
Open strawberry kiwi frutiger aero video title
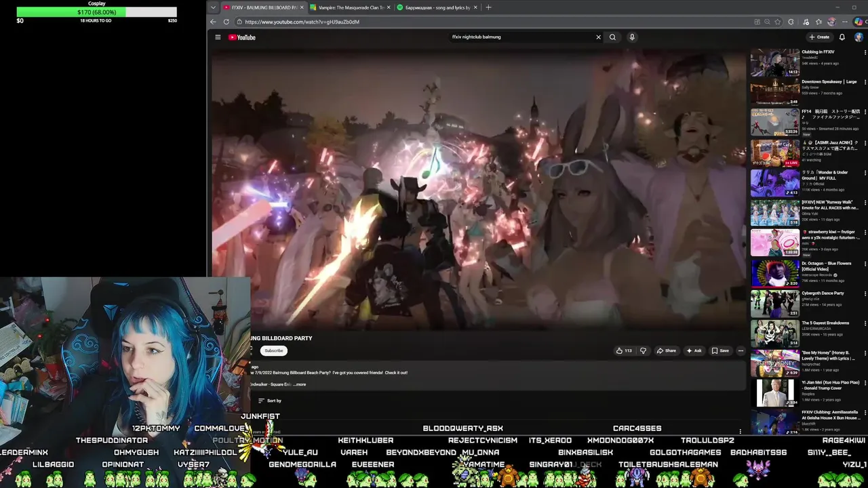pos(831,235)
